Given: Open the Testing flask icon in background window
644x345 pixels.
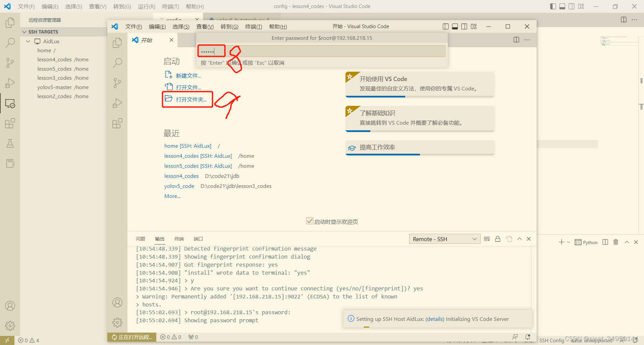Looking at the screenshot, I should coord(10,143).
